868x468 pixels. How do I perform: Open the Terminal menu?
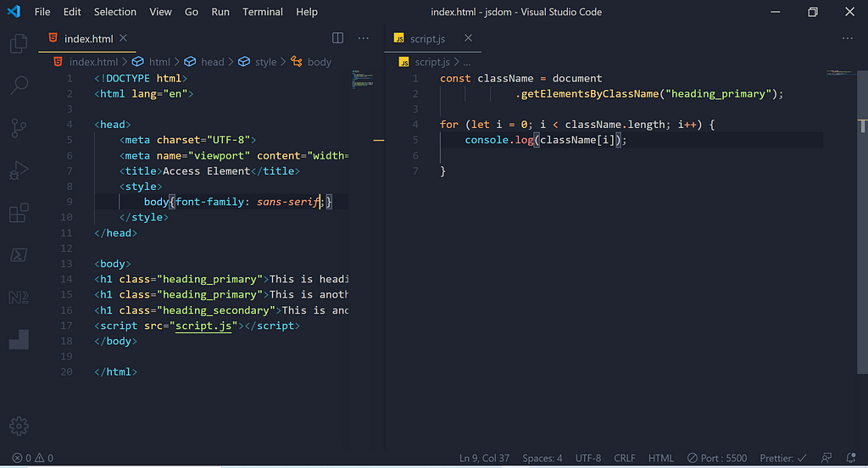pos(263,12)
